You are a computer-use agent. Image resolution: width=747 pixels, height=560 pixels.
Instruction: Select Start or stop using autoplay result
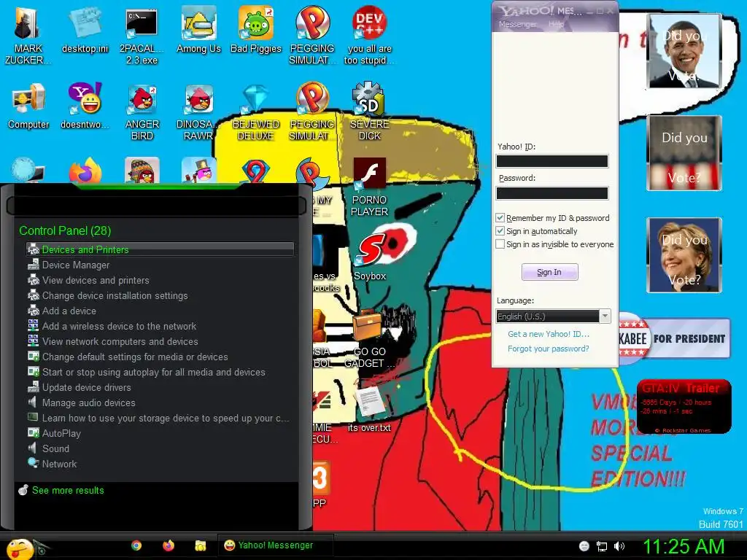[x=160, y=372]
